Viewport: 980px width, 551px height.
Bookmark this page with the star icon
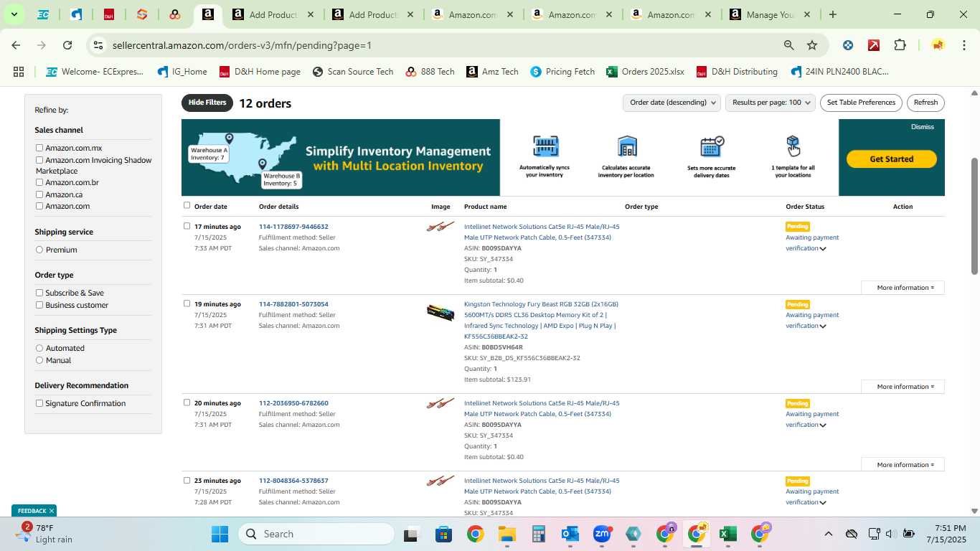812,45
